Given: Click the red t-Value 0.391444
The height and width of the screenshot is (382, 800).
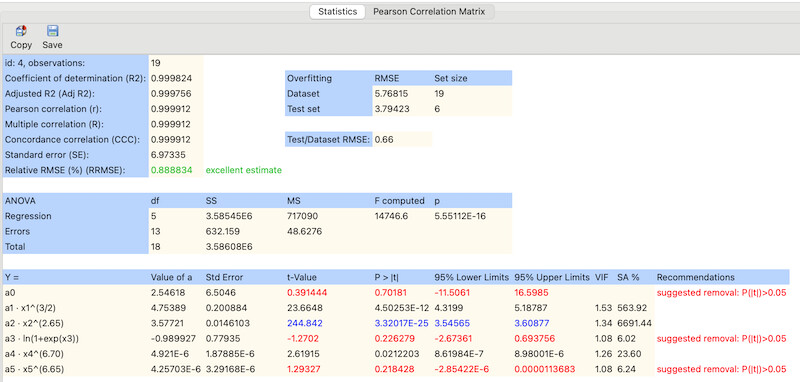Looking at the screenshot, I should tap(307, 293).
